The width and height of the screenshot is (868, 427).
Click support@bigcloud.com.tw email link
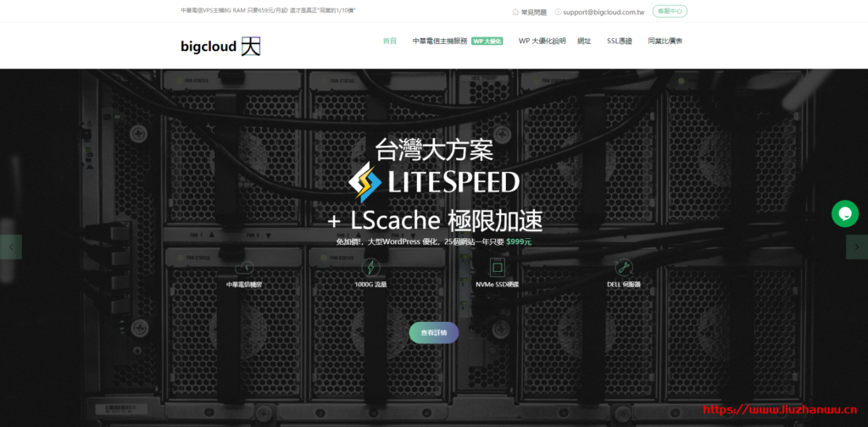[599, 12]
